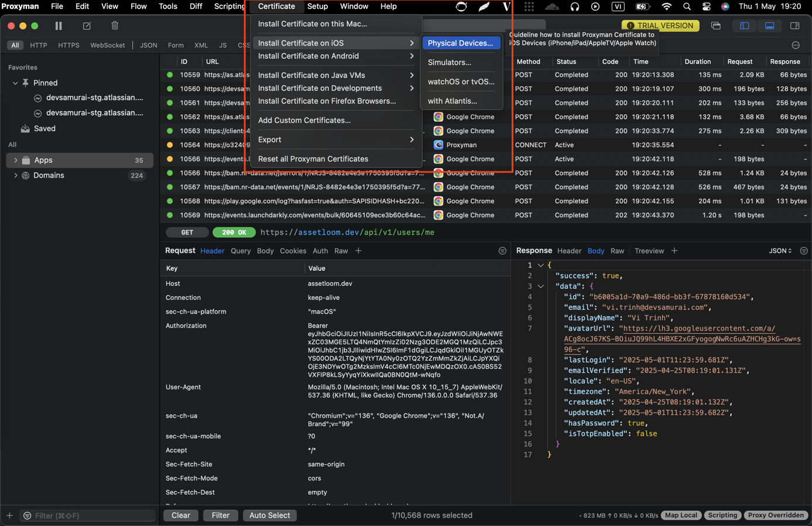Add a Response tab with plus icon
The height and width of the screenshot is (526, 812).
coord(674,251)
